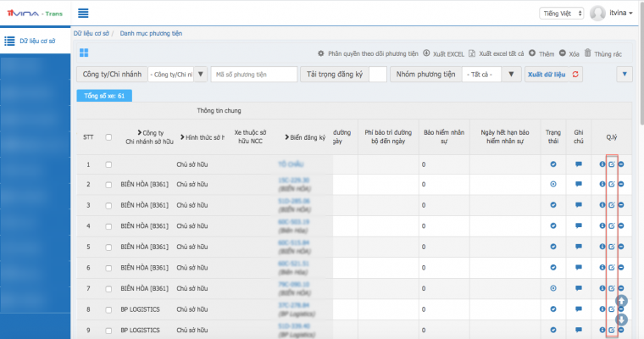Click the red refresh icon beside Xuất dữ liệu
This screenshot has height=339, width=644.
(577, 75)
